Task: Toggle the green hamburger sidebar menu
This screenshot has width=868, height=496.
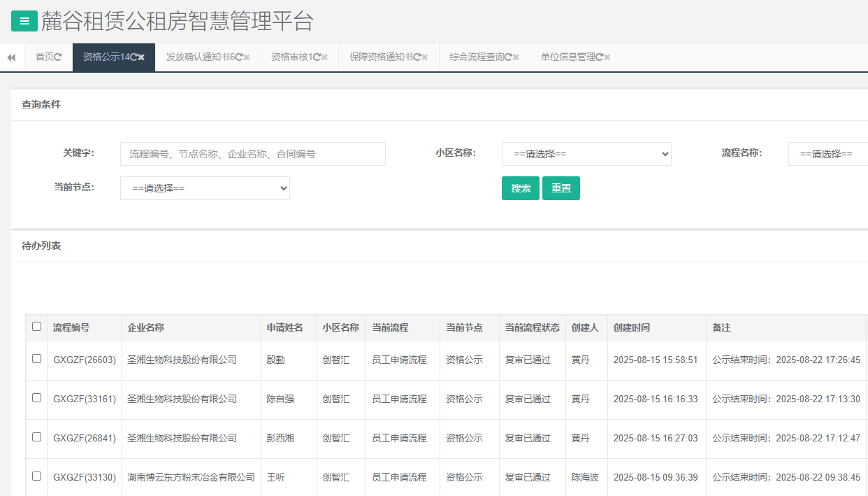Action: coord(24,21)
